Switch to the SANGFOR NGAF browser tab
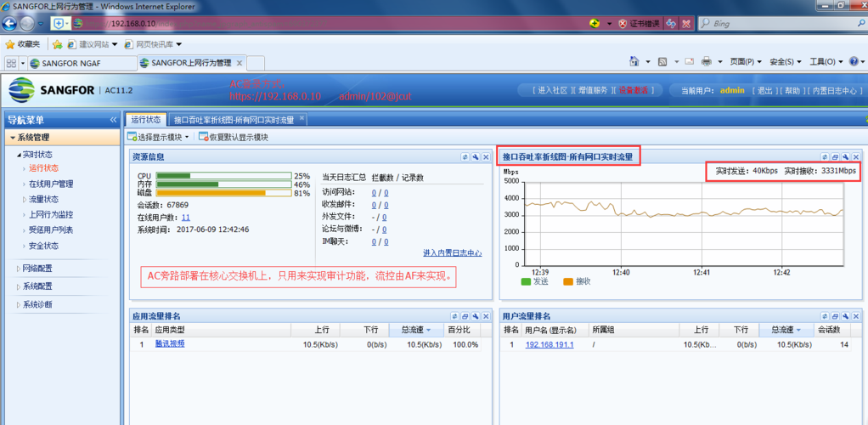Image resolution: width=868 pixels, height=425 pixels. 82,63
